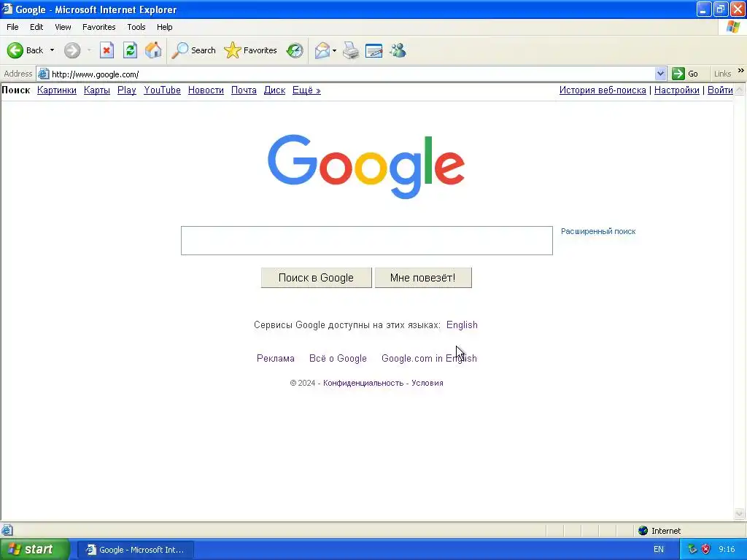Screen dimensions: 747x560
Task: Open the Условия link
Action: point(427,383)
